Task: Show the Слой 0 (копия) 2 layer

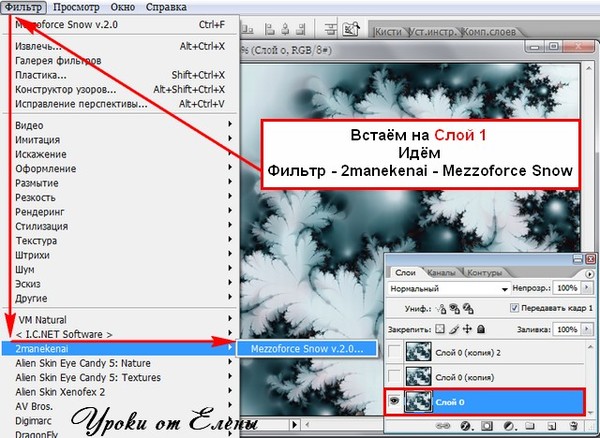Action: tap(394, 352)
